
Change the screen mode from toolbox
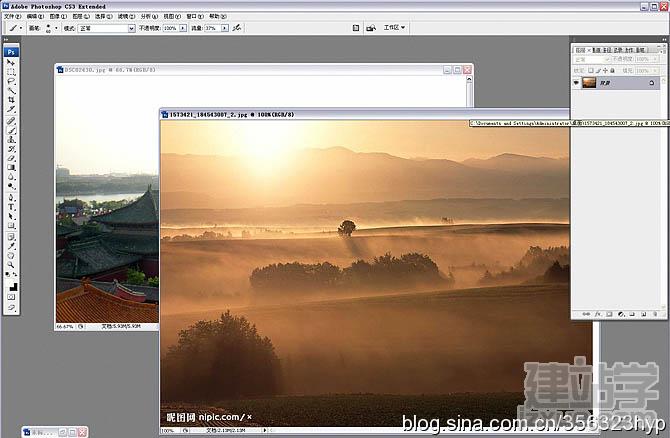coord(11,307)
